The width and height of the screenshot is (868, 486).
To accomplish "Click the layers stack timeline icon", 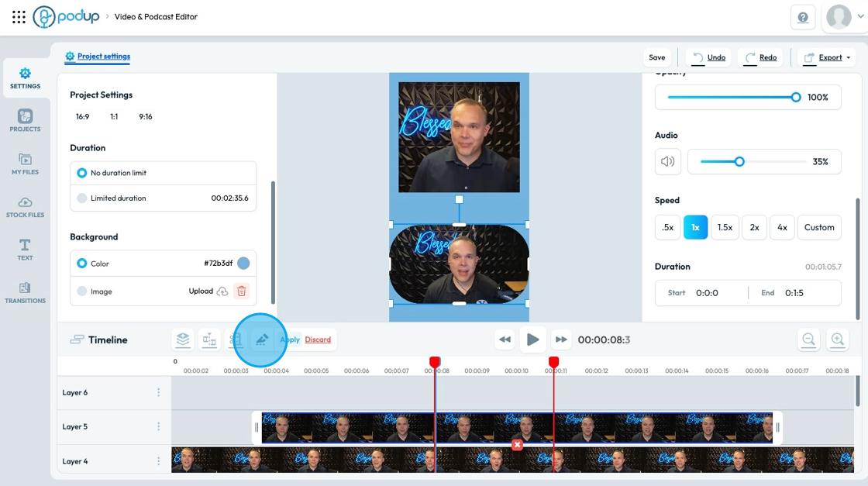I will click(x=183, y=340).
